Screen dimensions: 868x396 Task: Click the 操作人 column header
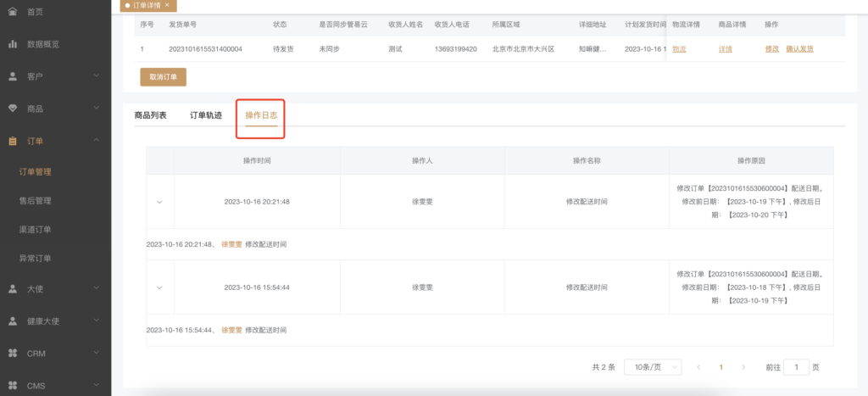(422, 160)
